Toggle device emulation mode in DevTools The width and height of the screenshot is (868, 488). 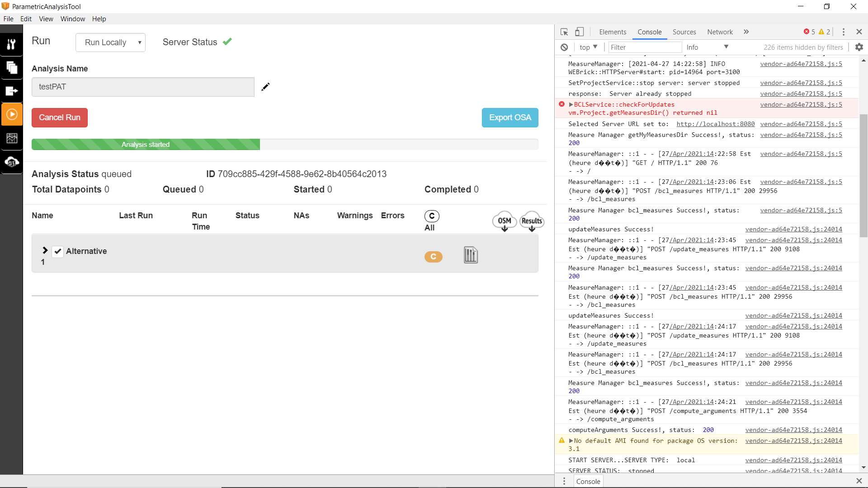click(x=579, y=32)
